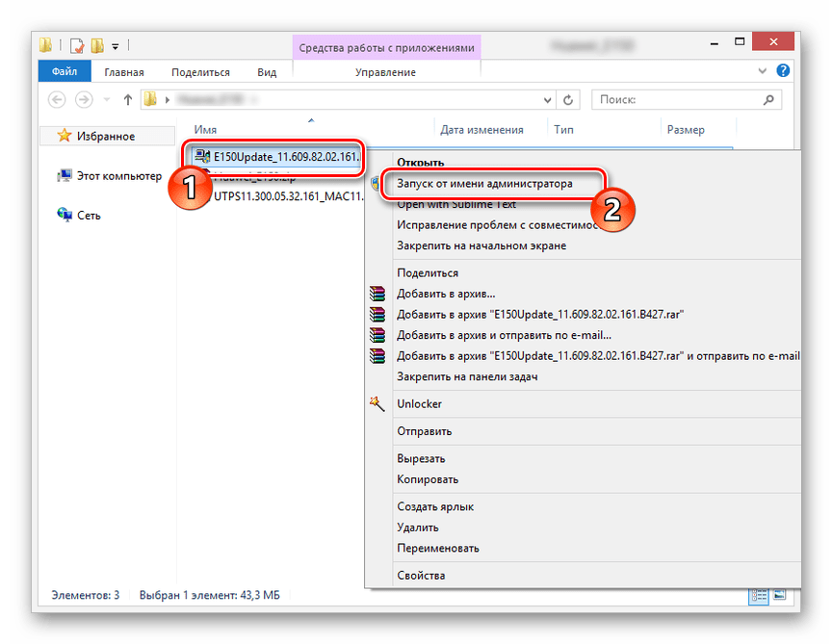The width and height of the screenshot is (832, 644).
Task: Expand the address bar history dropdown
Action: coord(547,100)
